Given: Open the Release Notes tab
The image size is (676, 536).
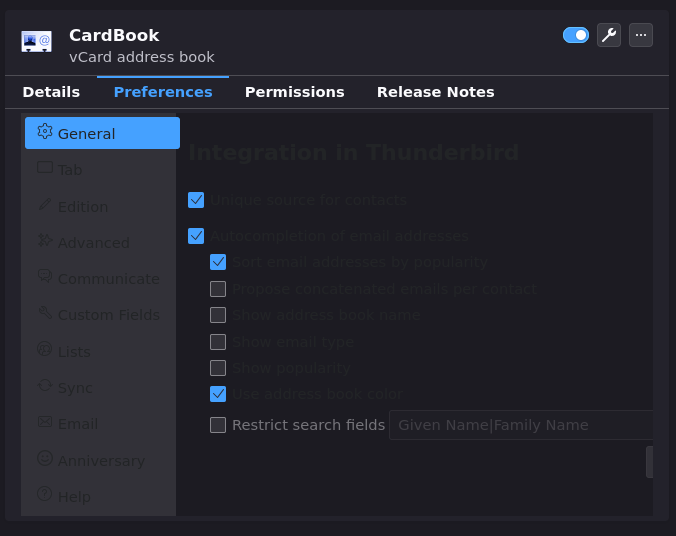Looking at the screenshot, I should 435,92.
